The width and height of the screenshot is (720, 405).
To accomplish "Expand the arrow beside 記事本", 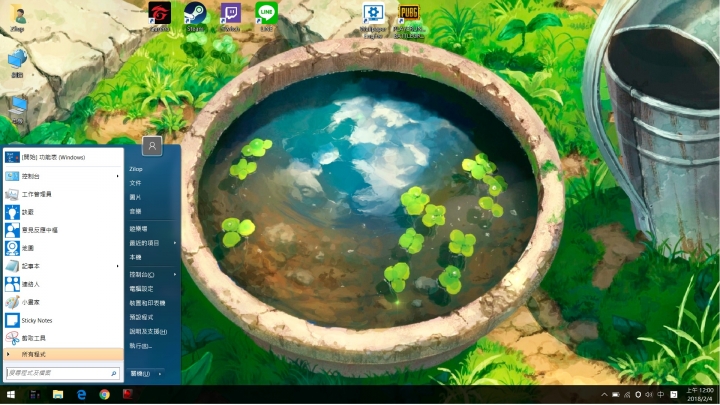I will coord(118,266).
